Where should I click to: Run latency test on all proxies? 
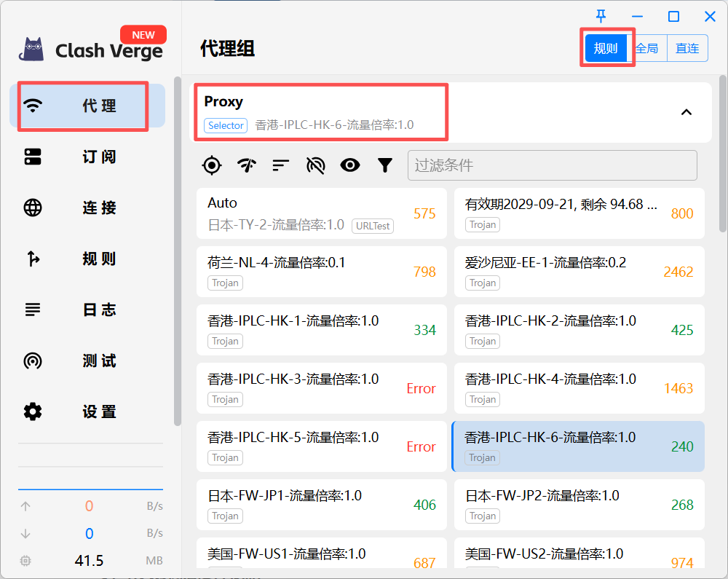click(x=246, y=165)
